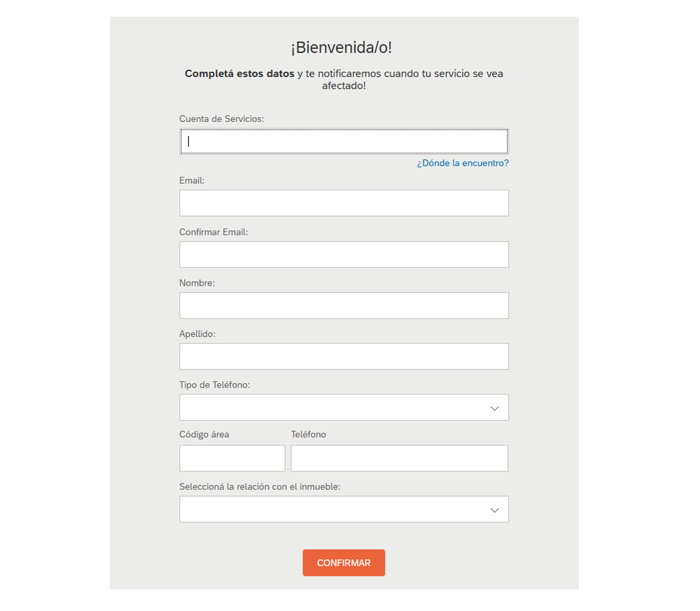Click the ¿Dónde la encuentro? link
Image resolution: width=700 pixels, height=611 pixels.
(x=463, y=163)
